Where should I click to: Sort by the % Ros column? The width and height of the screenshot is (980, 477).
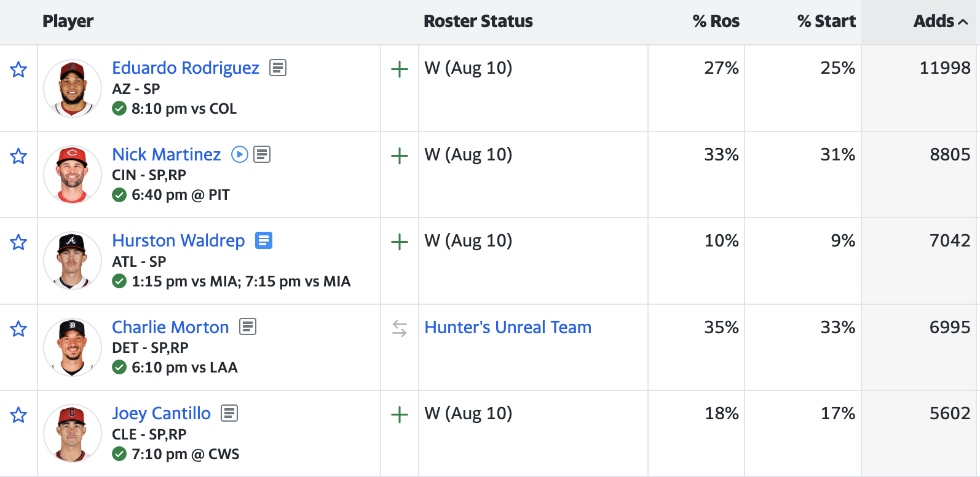coord(716,22)
